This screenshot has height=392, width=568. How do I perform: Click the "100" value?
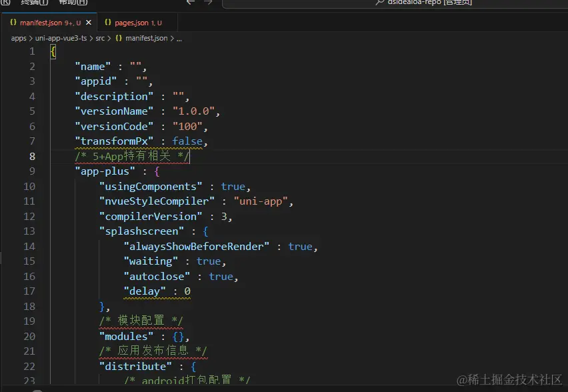point(187,127)
